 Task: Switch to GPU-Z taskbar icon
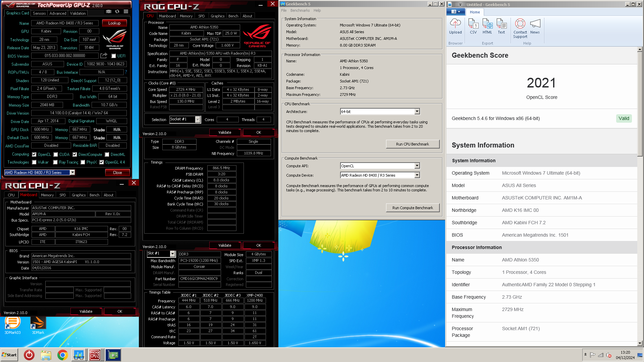(x=113, y=355)
